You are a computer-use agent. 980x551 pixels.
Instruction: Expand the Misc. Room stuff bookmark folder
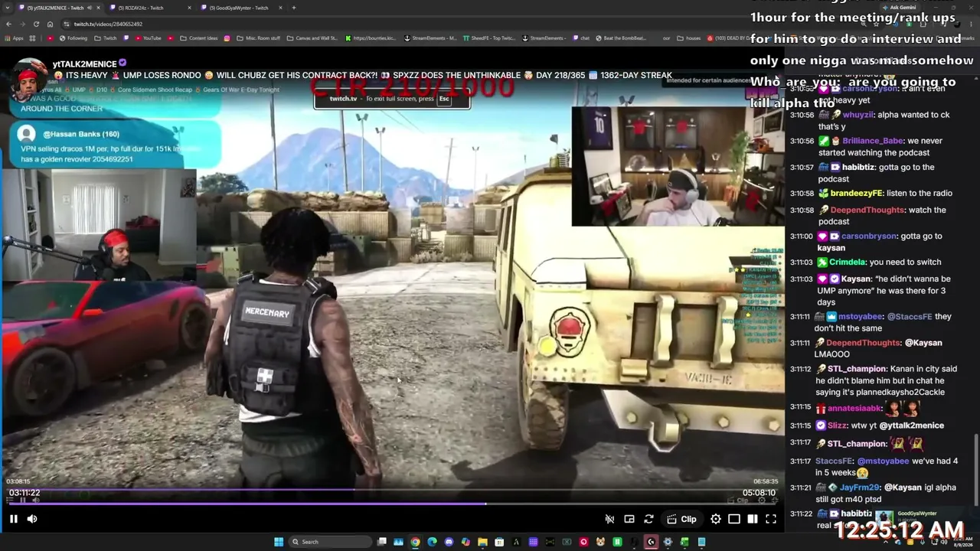point(259,38)
